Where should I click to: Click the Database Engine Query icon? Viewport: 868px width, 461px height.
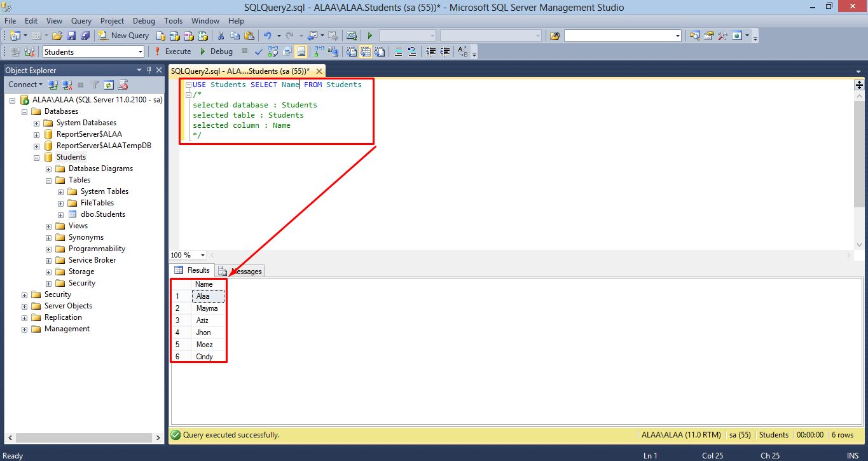click(161, 36)
